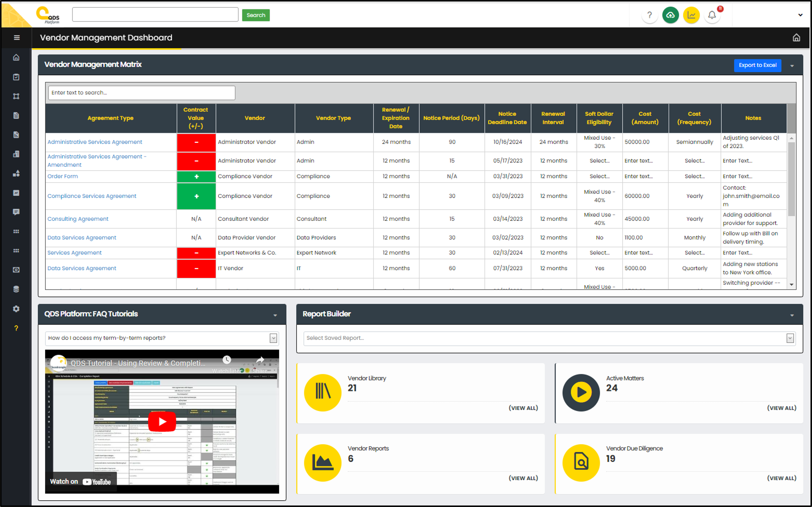Open the help question mark in top bar
This screenshot has width=812, height=507.
point(650,15)
